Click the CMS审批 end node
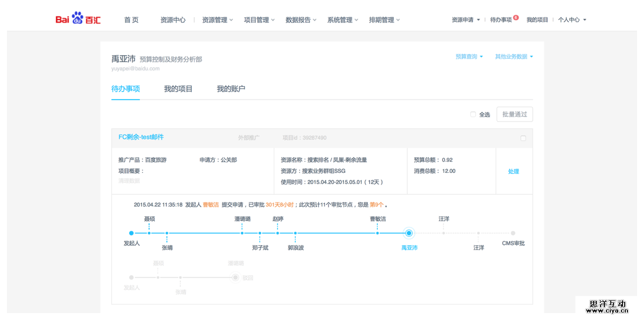 tap(513, 233)
